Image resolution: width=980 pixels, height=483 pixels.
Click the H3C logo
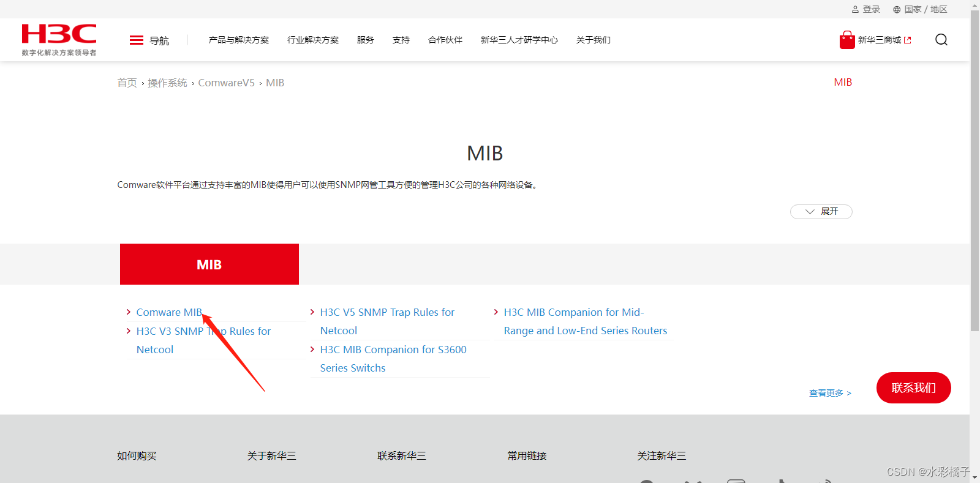pyautogui.click(x=59, y=40)
